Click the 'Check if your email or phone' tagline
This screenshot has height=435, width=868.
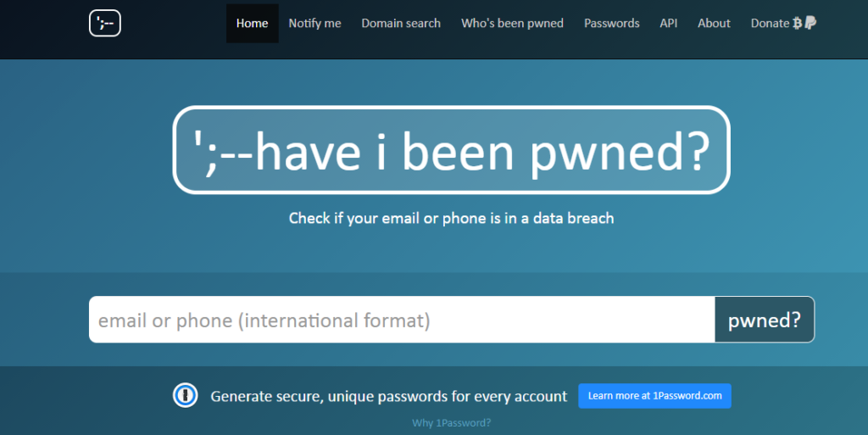tap(451, 218)
